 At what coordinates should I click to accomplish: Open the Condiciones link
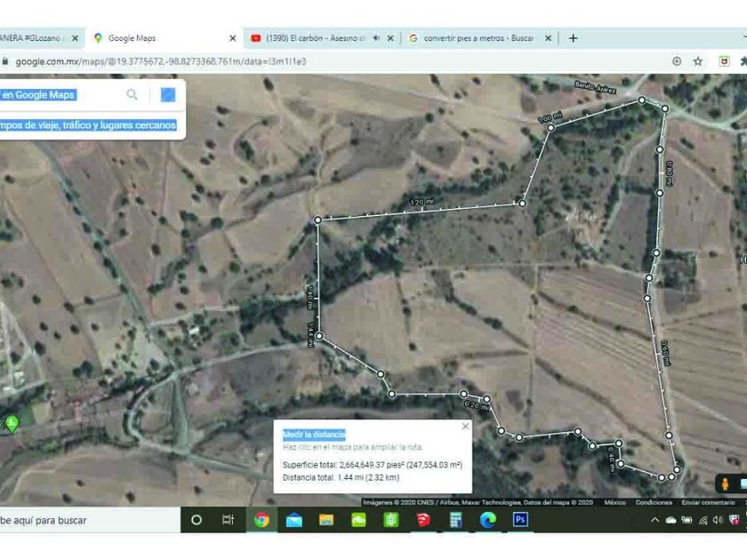click(x=654, y=502)
